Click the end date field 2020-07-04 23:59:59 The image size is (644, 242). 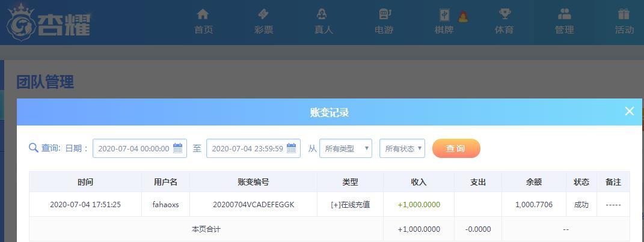point(253,148)
